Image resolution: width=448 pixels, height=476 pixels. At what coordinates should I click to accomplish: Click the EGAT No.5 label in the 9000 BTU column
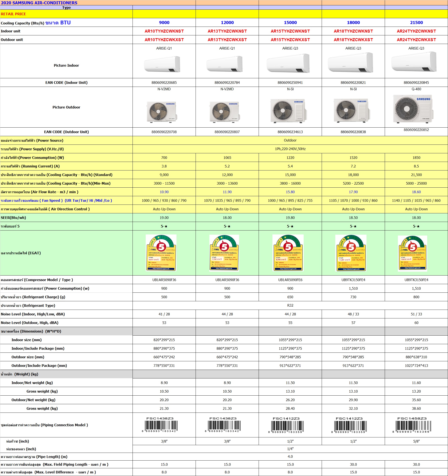pos(161,253)
